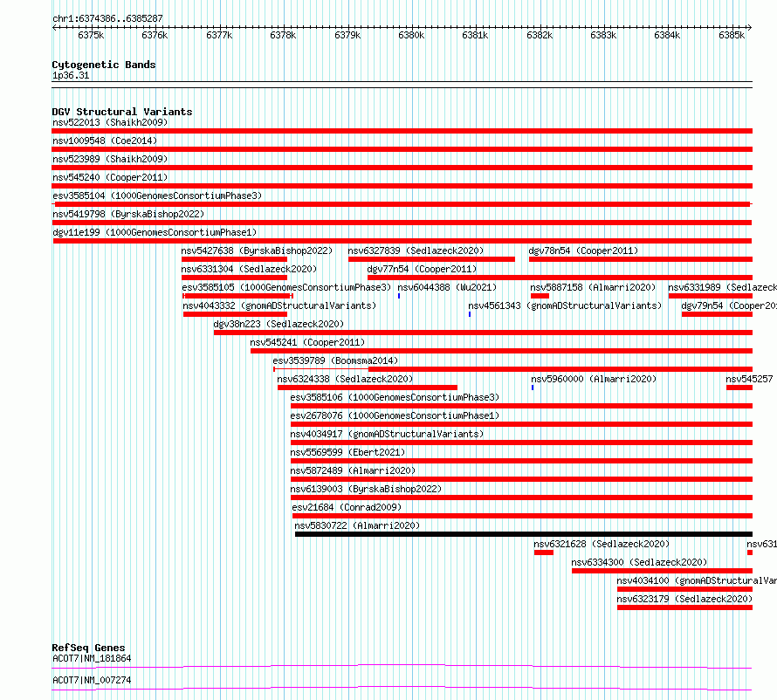This screenshot has width=777, height=700.
Task: Click the black nsv5830722 variant bar
Action: click(524, 534)
